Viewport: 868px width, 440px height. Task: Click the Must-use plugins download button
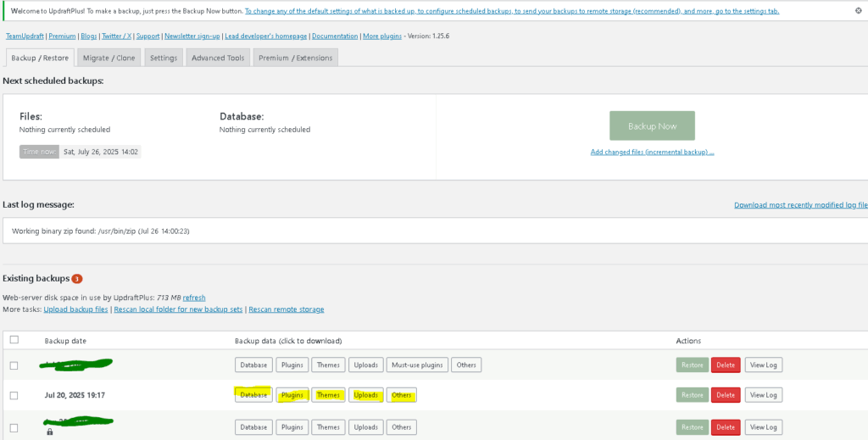click(x=417, y=365)
